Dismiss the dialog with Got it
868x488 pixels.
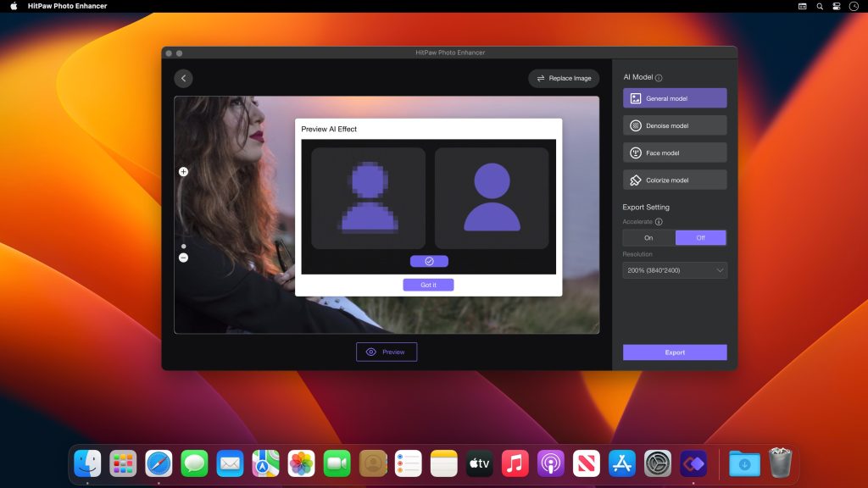click(x=428, y=285)
